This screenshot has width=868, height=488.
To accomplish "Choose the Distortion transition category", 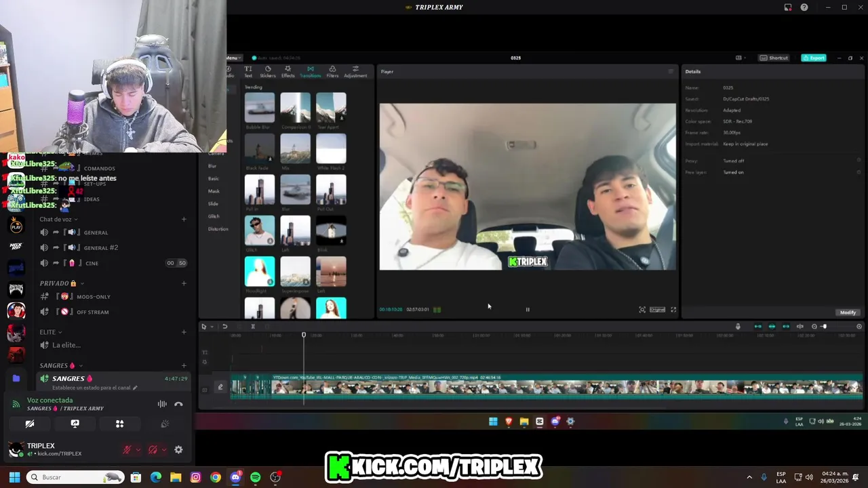I will [218, 229].
